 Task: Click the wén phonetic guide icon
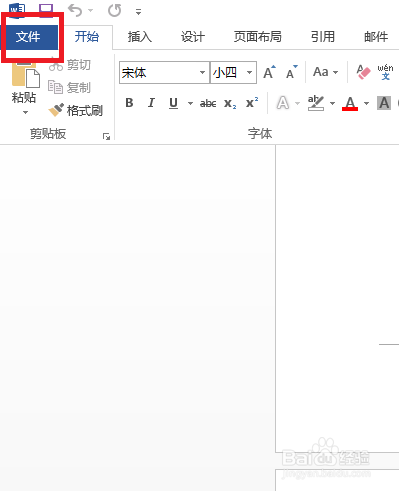click(385, 72)
